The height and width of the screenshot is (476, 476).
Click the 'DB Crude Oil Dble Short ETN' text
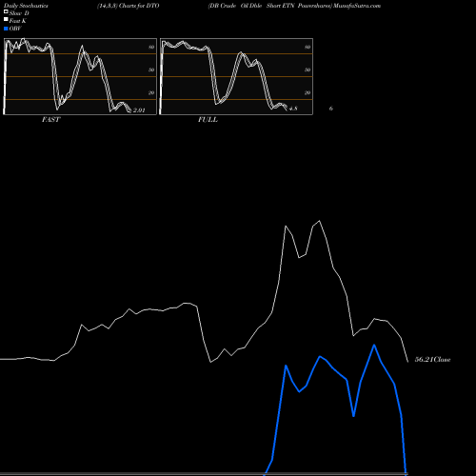point(252,6)
